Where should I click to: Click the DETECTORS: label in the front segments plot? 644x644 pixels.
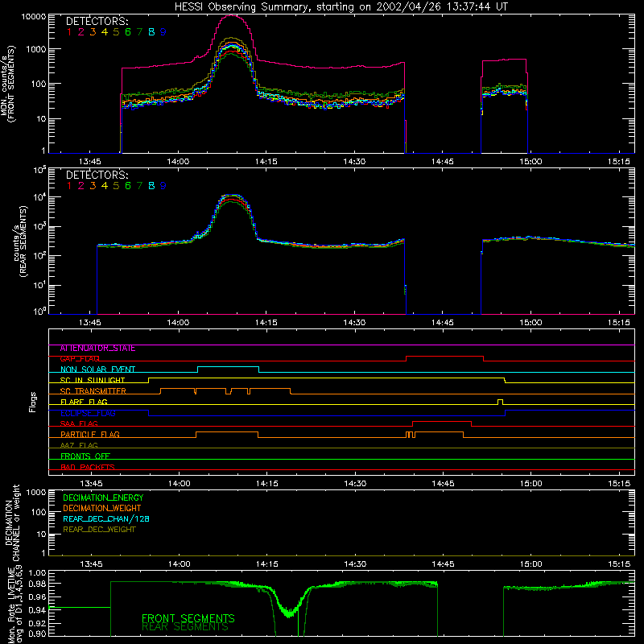pyautogui.click(x=97, y=21)
